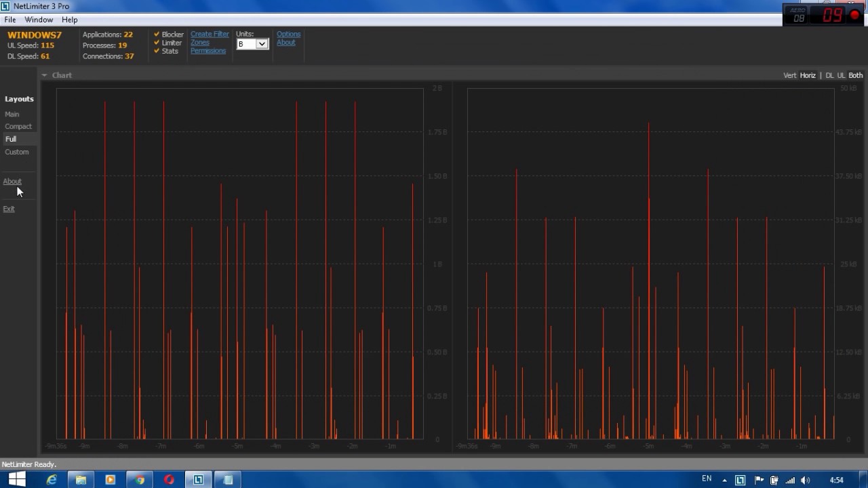This screenshot has height=488, width=868.
Task: Set chart arrangement to Horiz
Action: pyautogui.click(x=808, y=75)
